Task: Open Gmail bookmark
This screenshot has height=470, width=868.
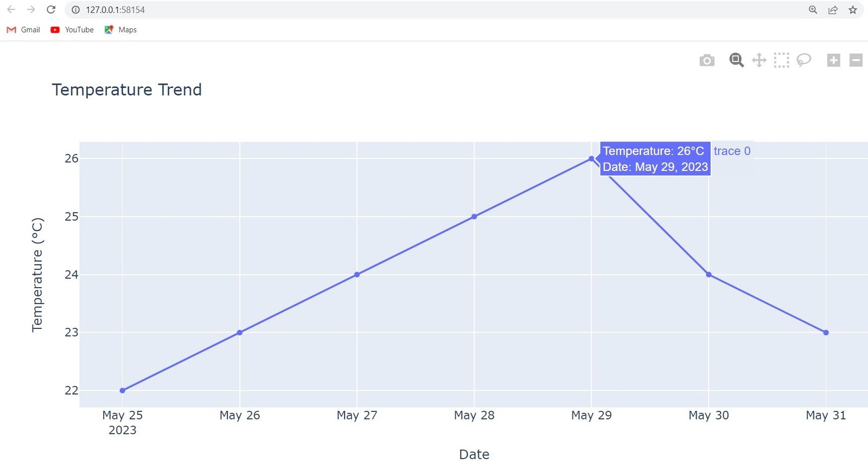Action: coord(23,30)
